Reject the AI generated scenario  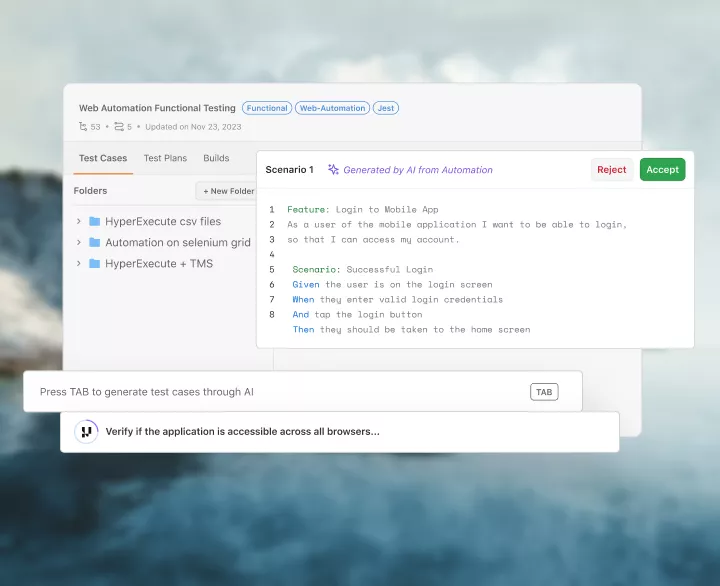point(612,169)
